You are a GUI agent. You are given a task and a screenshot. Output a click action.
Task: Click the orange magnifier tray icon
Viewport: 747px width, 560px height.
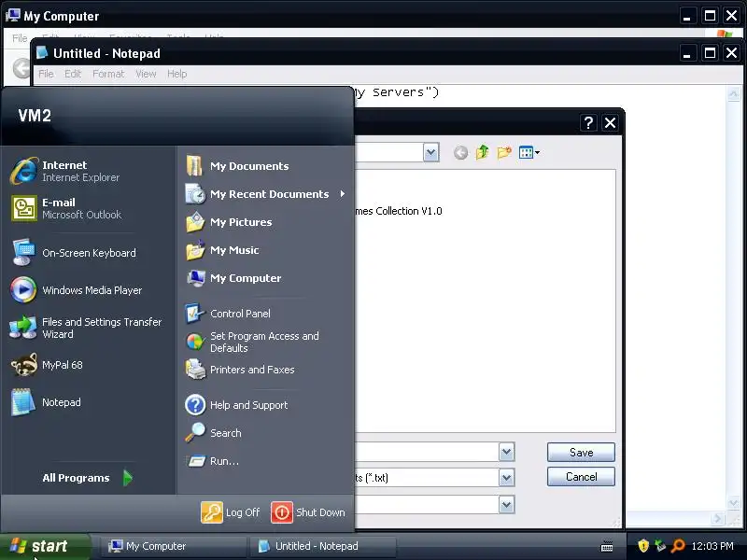pyautogui.click(x=678, y=546)
